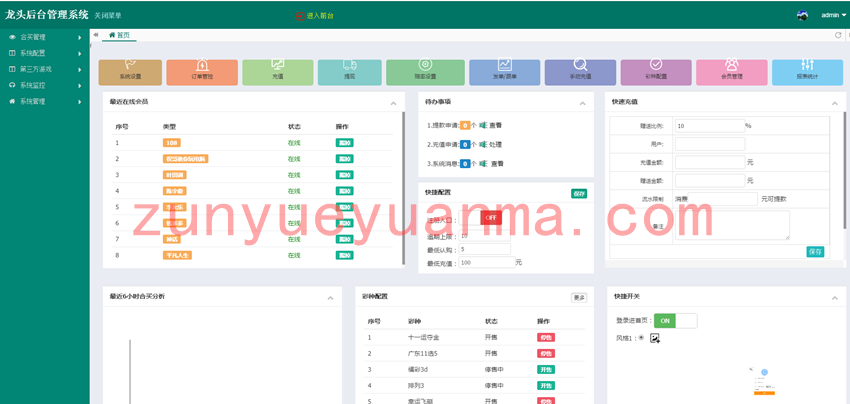Expand 系统管理 sidebar menu arrow
Image resolution: width=850 pixels, height=404 pixels.
tap(80, 101)
